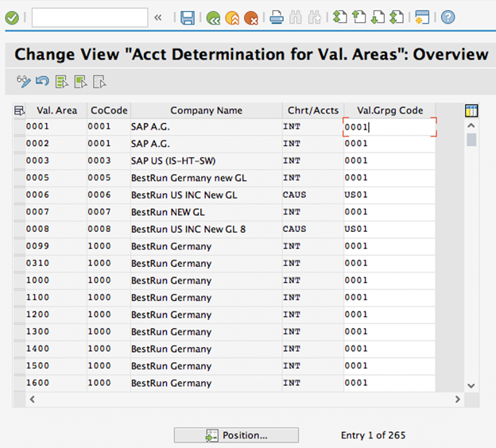Select row for valuation area 0007

(x=20, y=212)
